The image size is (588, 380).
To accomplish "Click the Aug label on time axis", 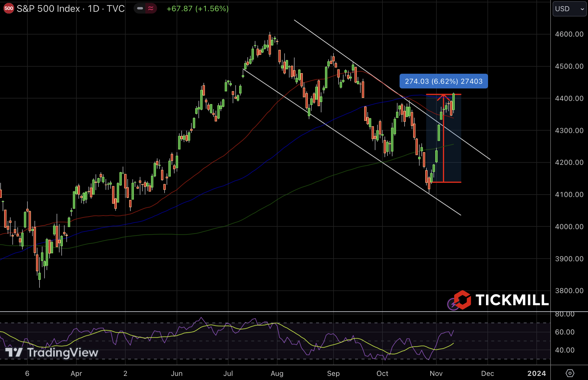I will 277,374.
